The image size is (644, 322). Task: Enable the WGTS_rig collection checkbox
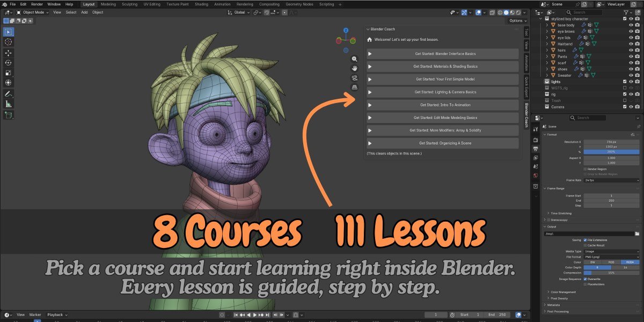pos(624,87)
